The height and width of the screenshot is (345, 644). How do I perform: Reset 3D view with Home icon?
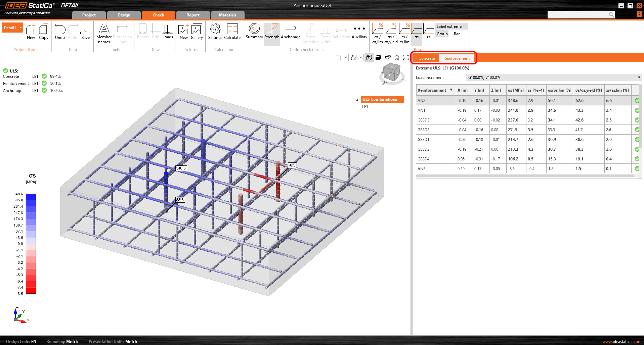point(397,57)
